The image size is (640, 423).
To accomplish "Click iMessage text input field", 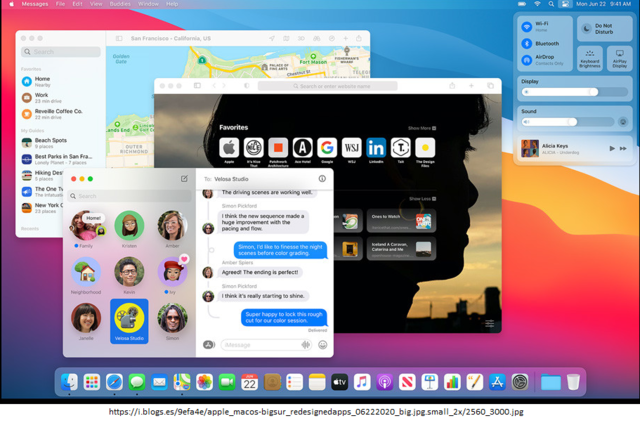I will (267, 345).
